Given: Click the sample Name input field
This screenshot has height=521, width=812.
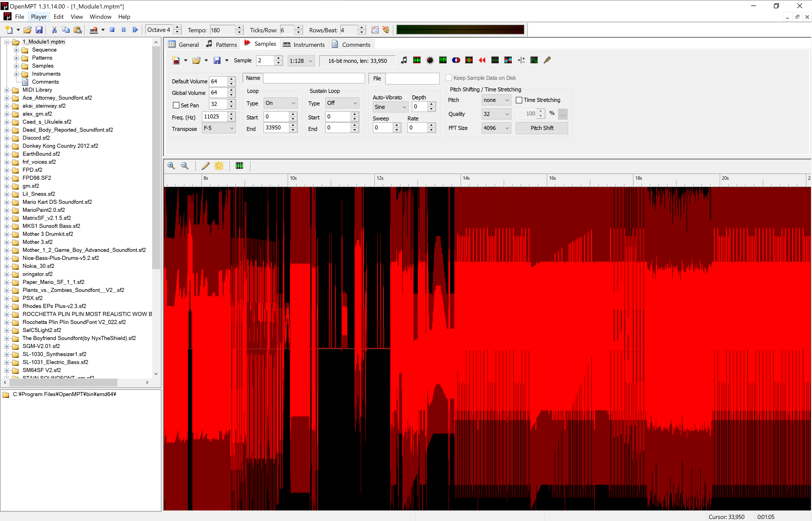Looking at the screenshot, I should 314,78.
